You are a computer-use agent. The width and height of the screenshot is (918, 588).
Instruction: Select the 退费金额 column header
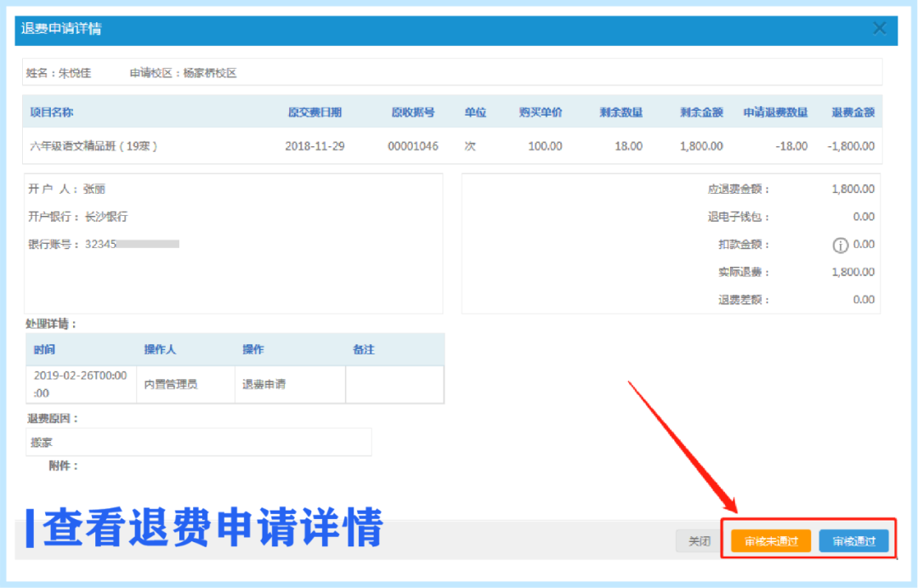[x=853, y=112]
